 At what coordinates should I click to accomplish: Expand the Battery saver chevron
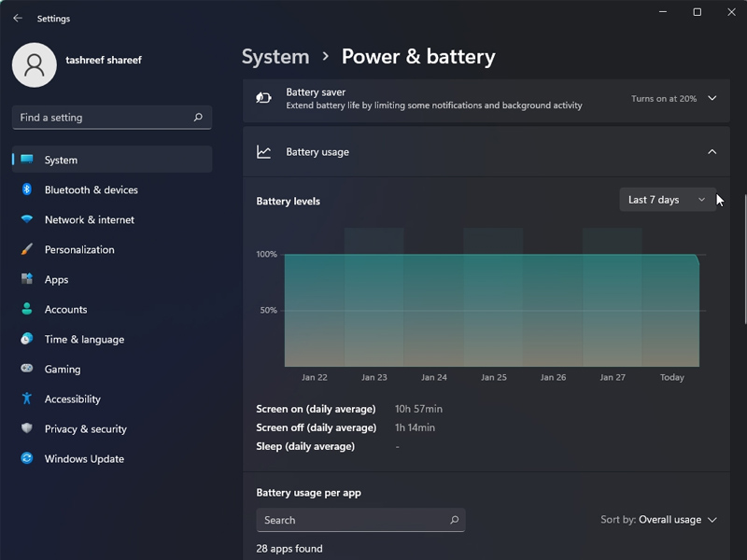coord(712,98)
